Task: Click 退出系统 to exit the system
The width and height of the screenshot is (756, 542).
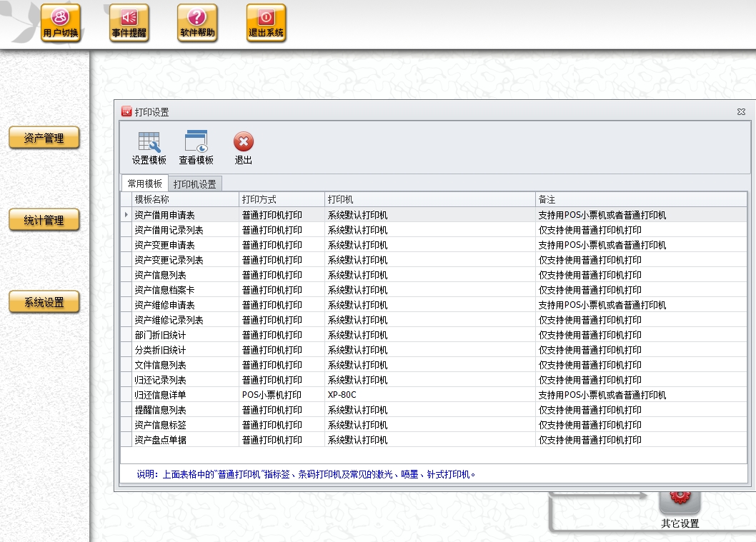Action: click(266, 23)
